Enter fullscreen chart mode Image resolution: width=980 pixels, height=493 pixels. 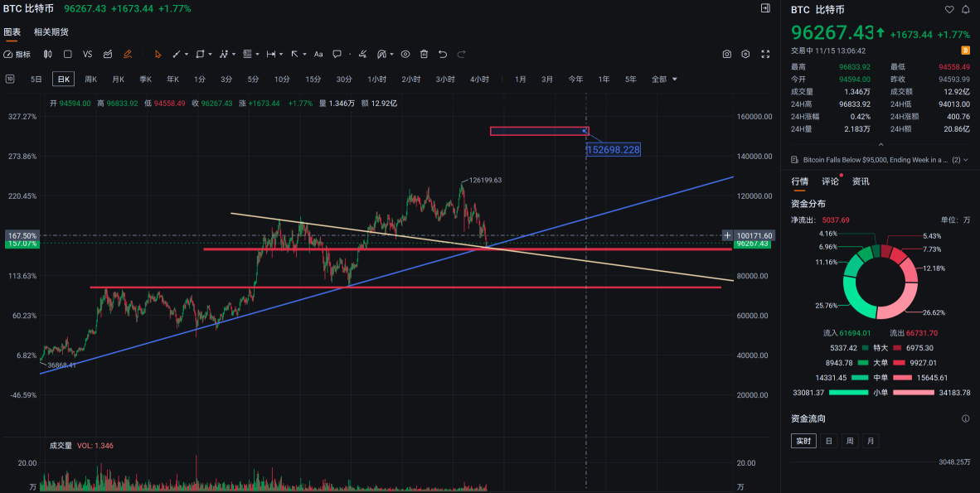click(764, 54)
